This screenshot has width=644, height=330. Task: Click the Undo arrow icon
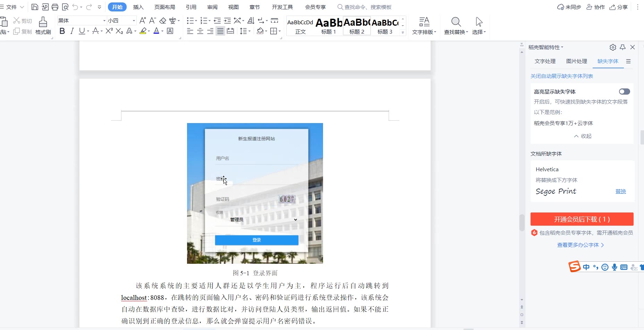click(75, 7)
